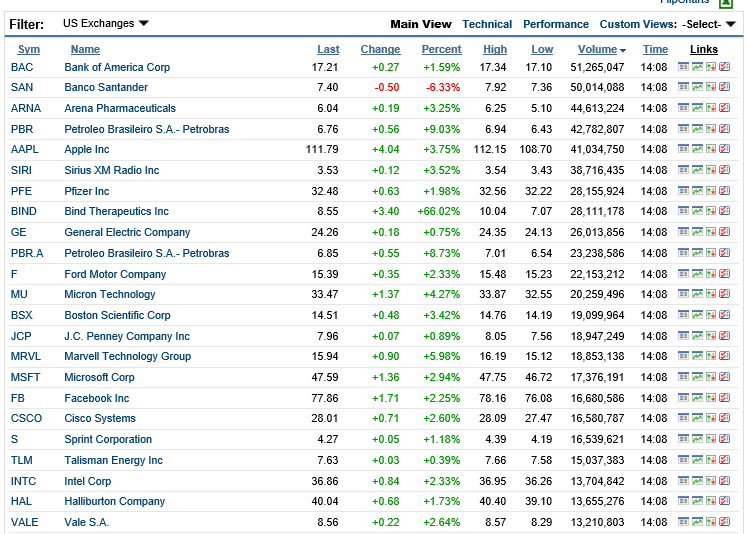
Task: Open the Arena Pharmaceuticals company link
Action: coord(120,108)
